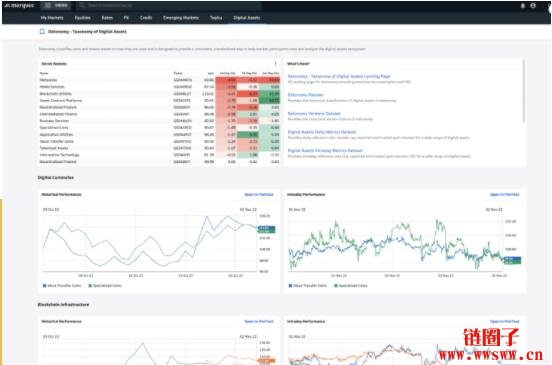Select the Intermediated Finance row
This screenshot has width=552, height=365.
159,114
